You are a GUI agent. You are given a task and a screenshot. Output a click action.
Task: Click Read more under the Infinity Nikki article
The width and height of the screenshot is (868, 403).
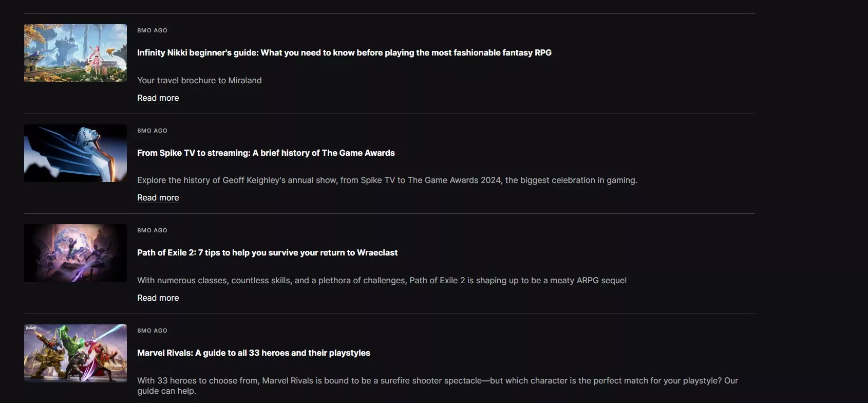pos(158,98)
